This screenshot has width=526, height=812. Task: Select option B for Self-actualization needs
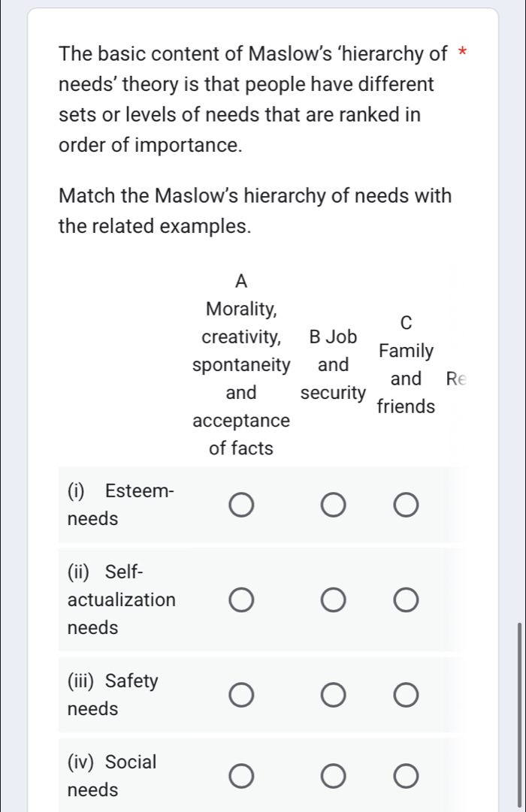coord(333,599)
